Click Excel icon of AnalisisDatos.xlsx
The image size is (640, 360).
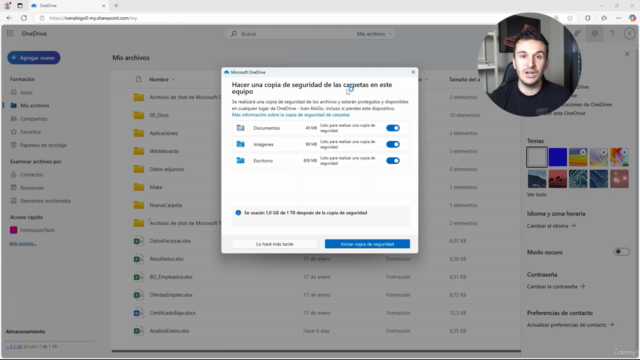(x=138, y=331)
